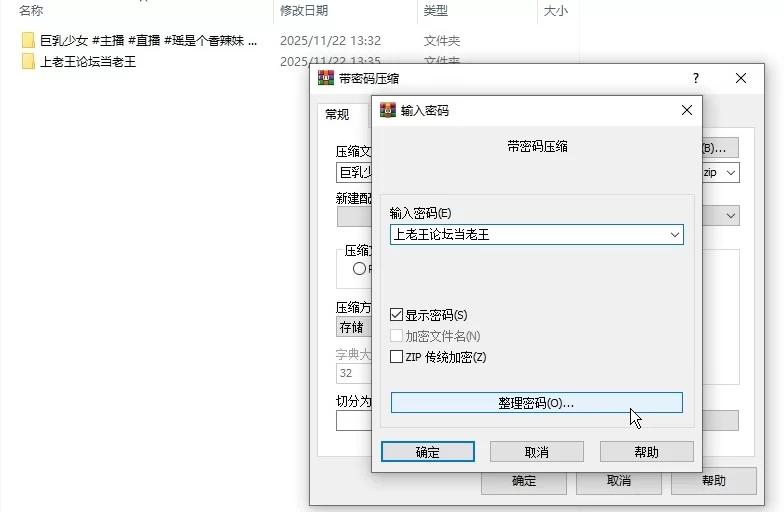Click the WinRAR icon in 输入密码 title bar
The width and height of the screenshot is (784, 512).
[x=388, y=110]
